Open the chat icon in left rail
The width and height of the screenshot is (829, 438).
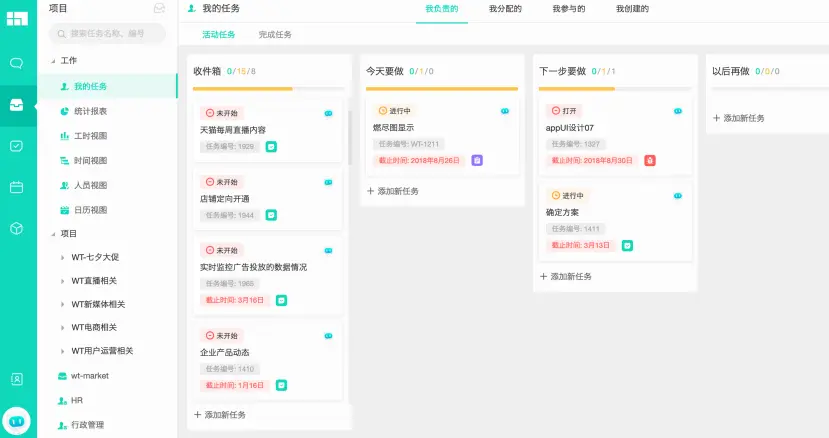(16, 63)
